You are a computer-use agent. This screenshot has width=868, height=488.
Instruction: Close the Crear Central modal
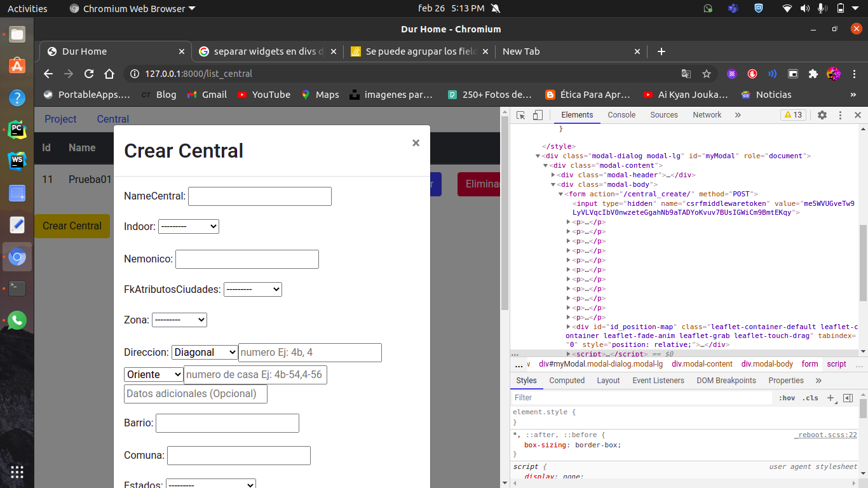[x=416, y=143]
